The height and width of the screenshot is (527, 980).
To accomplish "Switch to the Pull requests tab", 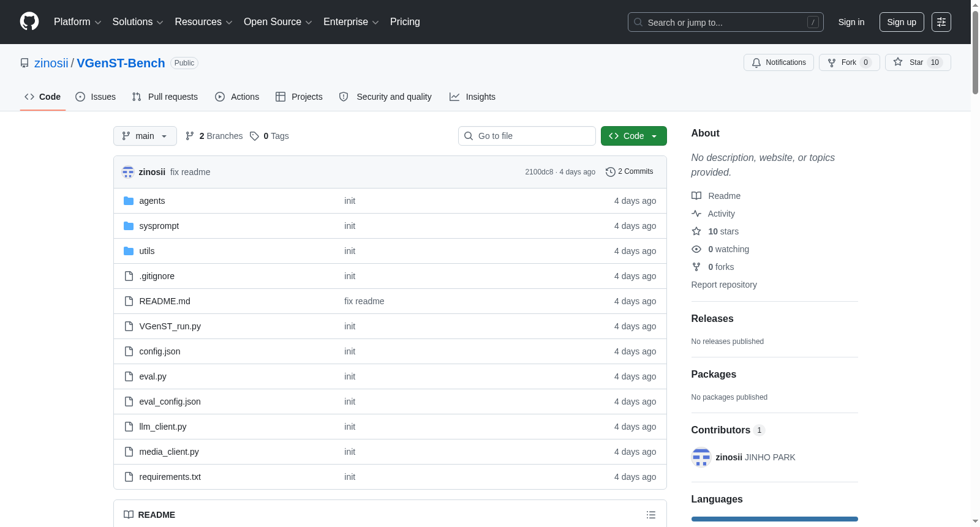I will [x=165, y=97].
